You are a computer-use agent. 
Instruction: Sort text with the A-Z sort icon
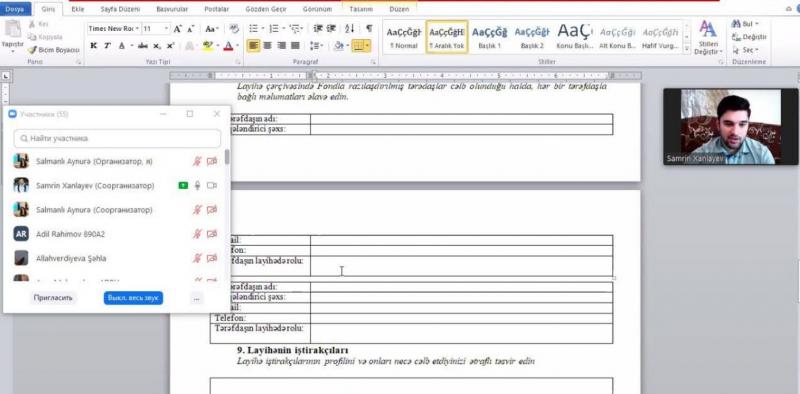[349, 28]
